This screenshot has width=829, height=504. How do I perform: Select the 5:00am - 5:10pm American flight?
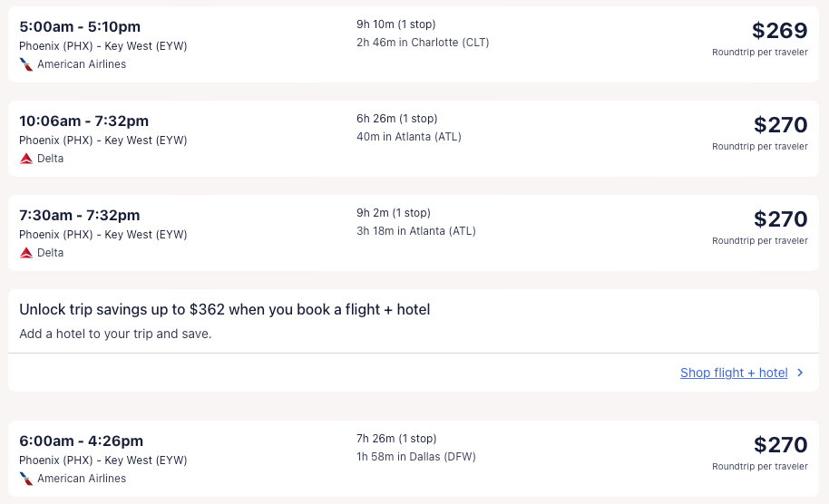coord(80,27)
